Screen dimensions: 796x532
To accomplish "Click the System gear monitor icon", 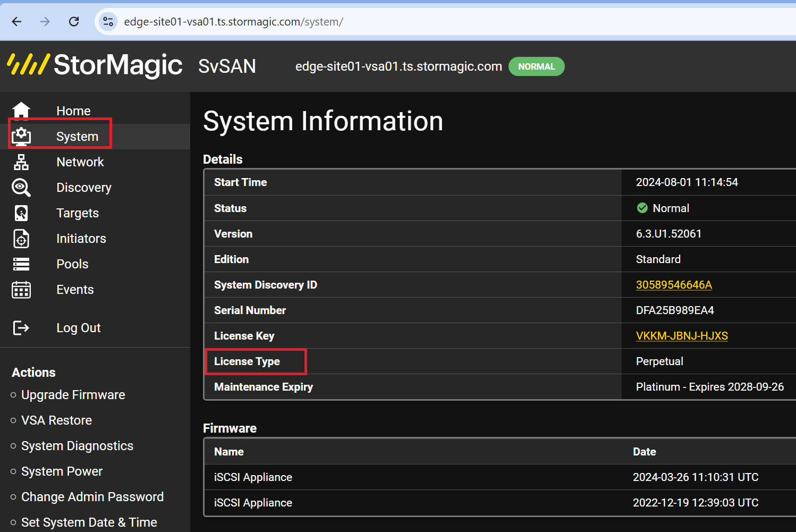I will click(x=21, y=137).
